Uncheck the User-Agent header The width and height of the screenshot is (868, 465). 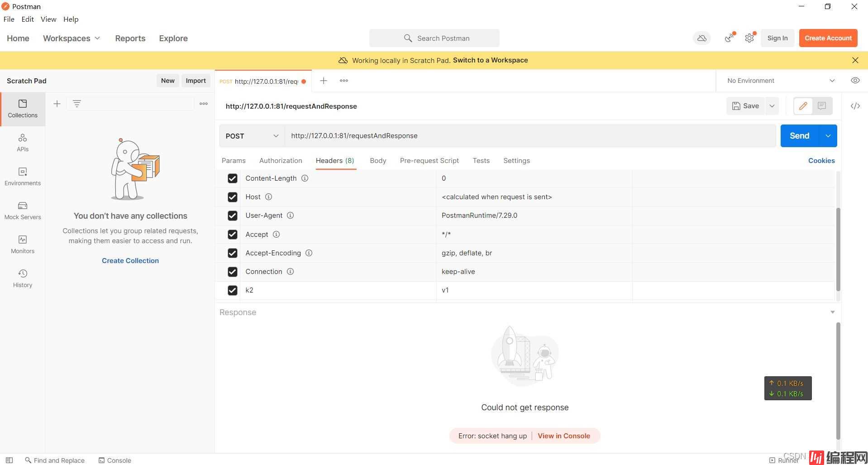233,216
